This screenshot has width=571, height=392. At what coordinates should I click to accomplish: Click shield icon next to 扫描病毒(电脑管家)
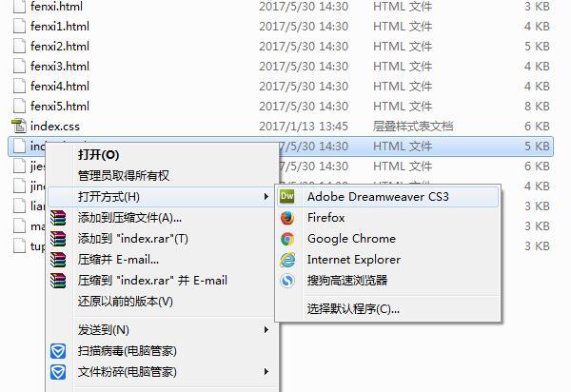pyautogui.click(x=58, y=351)
